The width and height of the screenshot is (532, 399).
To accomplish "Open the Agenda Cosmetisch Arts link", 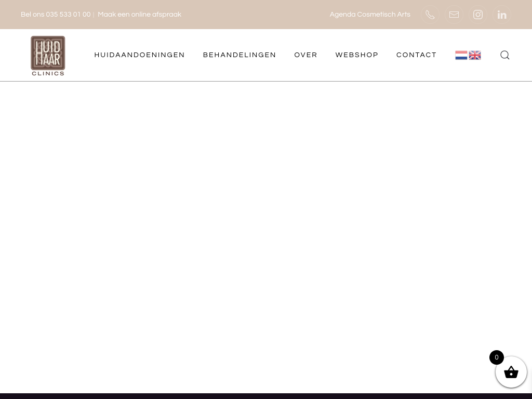I will [x=370, y=15].
